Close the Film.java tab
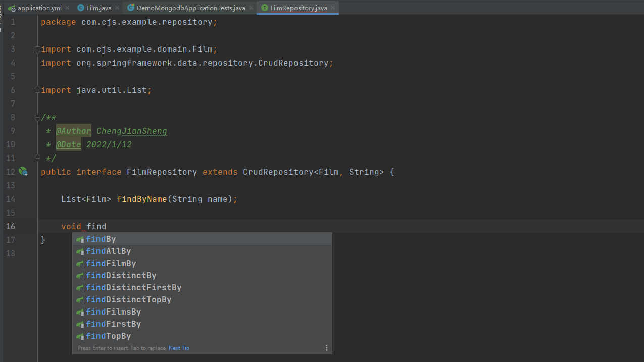The width and height of the screenshot is (644, 362). coord(117,8)
